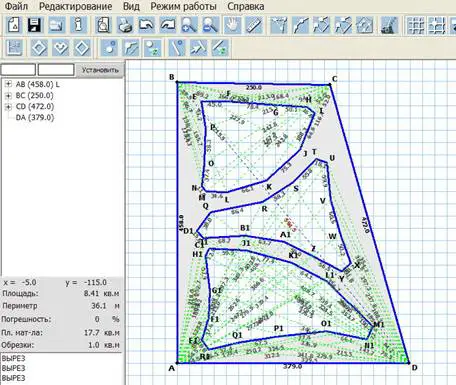The image size is (456, 385).
Task: Click the undo arrow icon
Action: (147, 25)
